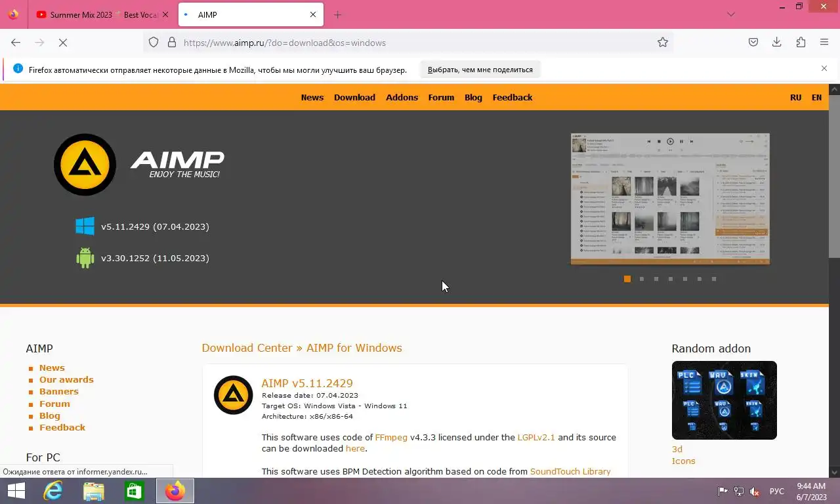Select the seventh slideshow dot
This screenshot has width=840, height=504.
click(x=714, y=279)
